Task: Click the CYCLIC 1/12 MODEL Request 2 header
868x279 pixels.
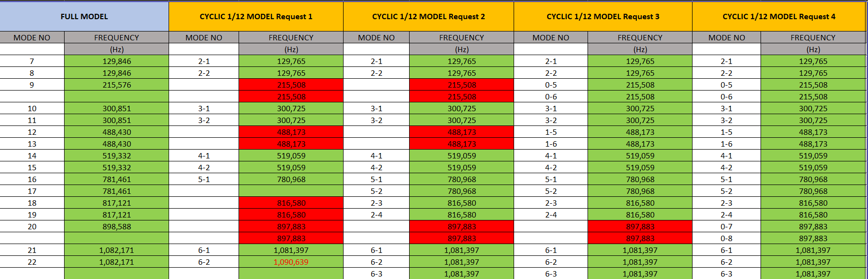Action: (x=428, y=16)
